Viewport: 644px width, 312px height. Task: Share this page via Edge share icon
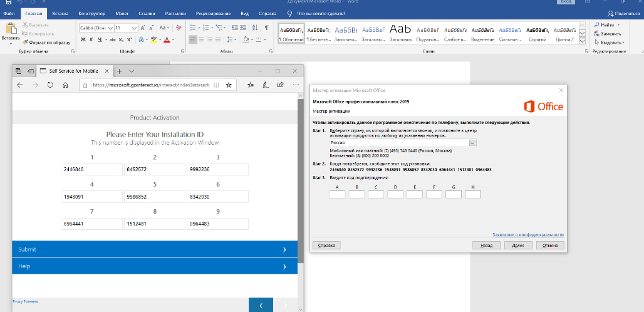click(x=281, y=85)
